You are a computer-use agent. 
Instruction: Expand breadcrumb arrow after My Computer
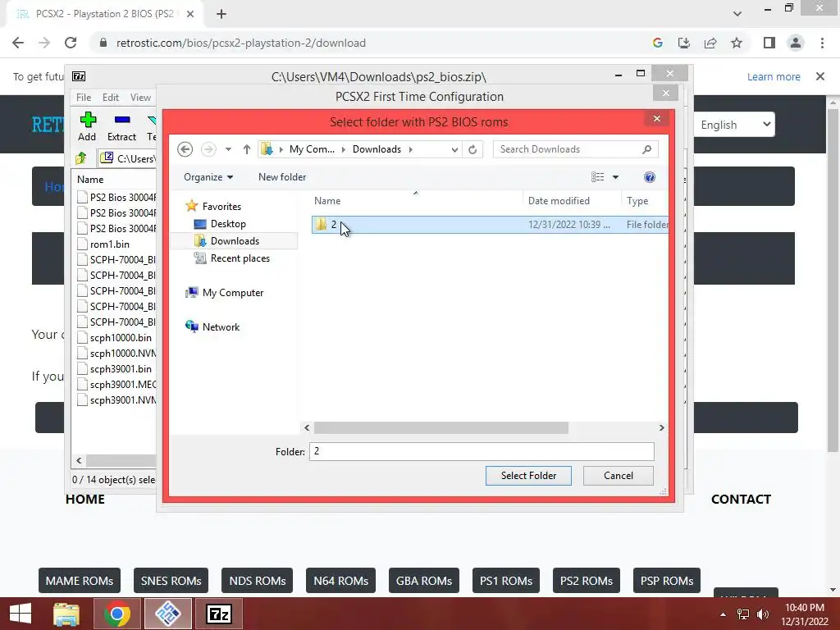(x=344, y=149)
